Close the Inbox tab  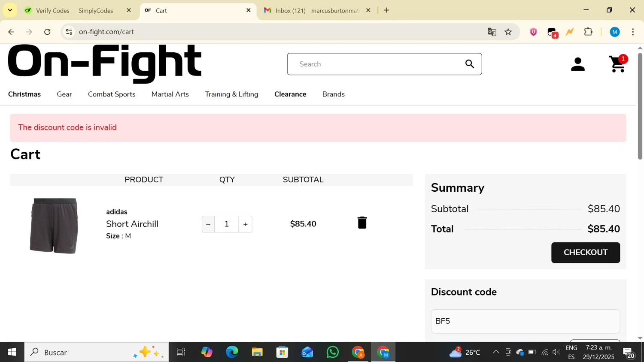(368, 10)
